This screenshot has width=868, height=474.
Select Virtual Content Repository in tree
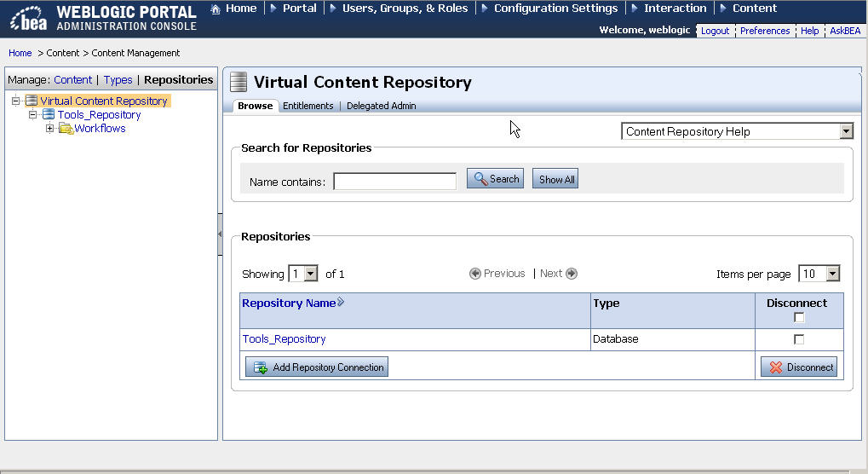104,101
